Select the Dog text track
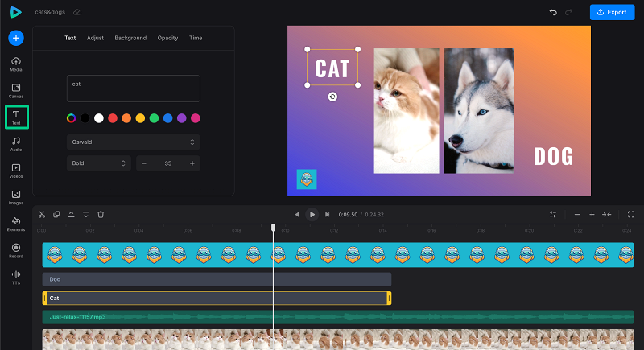The height and width of the screenshot is (350, 644). click(x=217, y=279)
